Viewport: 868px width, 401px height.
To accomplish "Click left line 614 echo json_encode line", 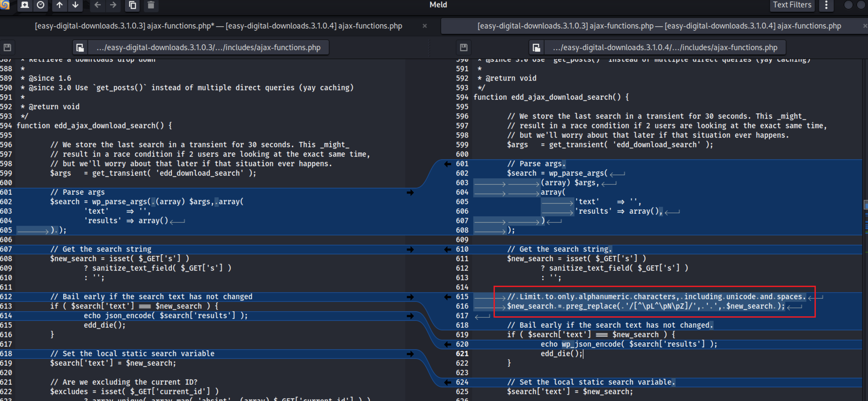I will click(x=166, y=316).
